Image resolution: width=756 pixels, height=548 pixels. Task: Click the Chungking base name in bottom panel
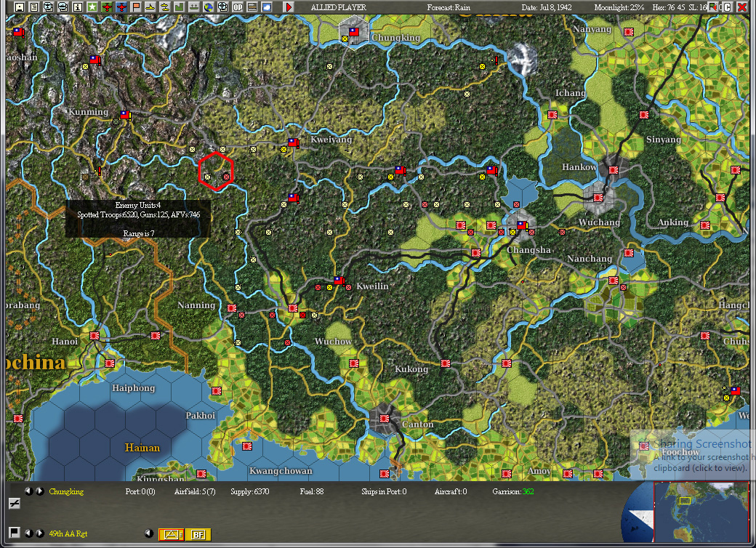66,491
